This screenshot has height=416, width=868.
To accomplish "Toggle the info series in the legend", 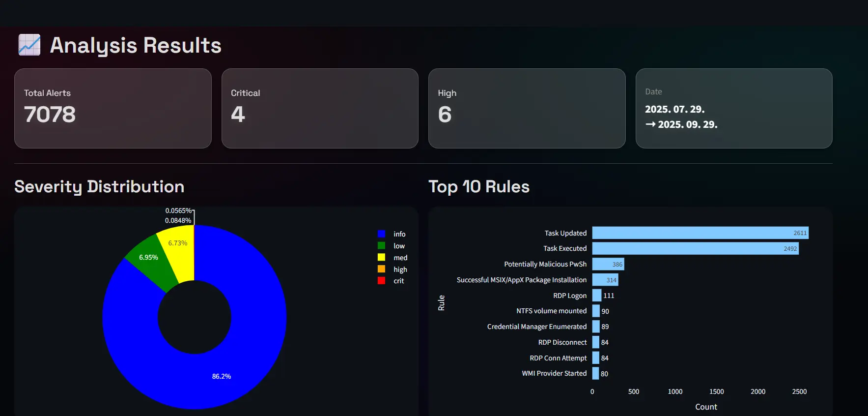I will 399,234.
